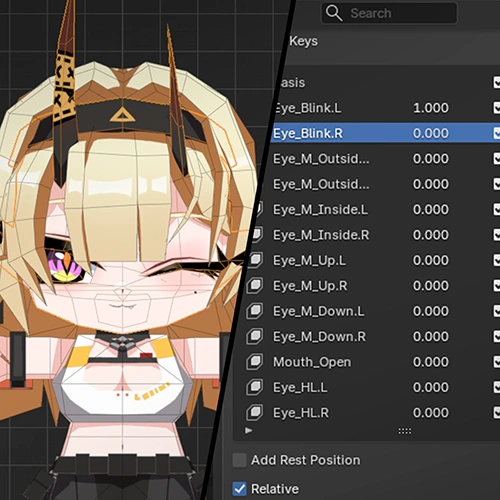Image resolution: width=500 pixels, height=500 pixels.
Task: Click the shape key icon beside Eye_M_Down.L
Action: (x=254, y=311)
